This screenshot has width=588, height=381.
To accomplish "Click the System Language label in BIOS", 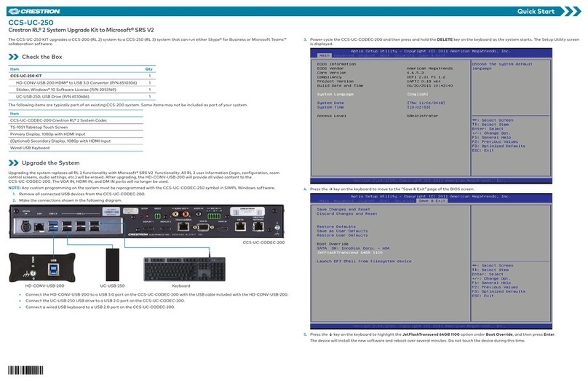I will [x=335, y=94].
